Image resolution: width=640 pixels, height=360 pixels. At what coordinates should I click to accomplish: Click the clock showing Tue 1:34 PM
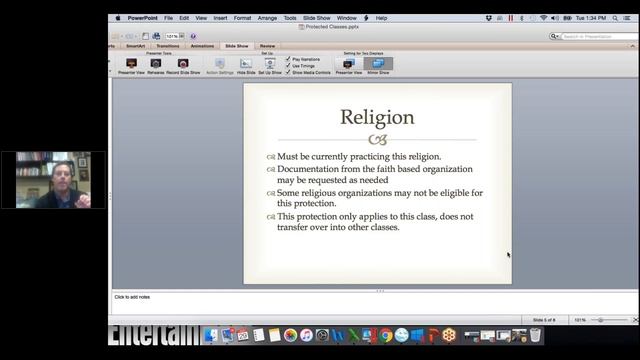point(591,18)
